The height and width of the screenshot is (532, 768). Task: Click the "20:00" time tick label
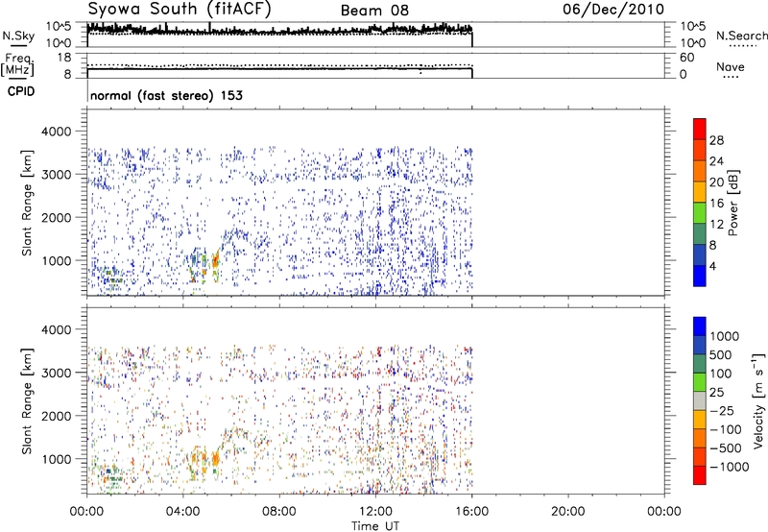[x=567, y=512]
